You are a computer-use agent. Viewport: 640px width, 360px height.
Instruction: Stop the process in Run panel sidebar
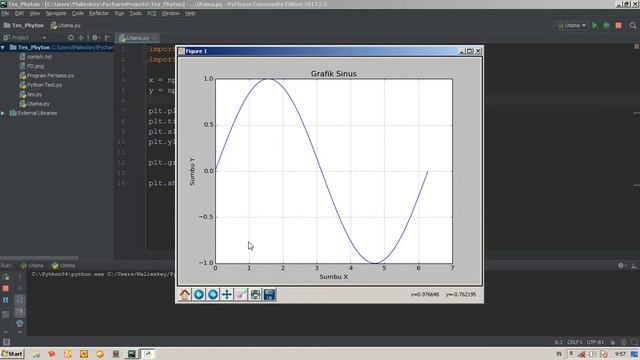(x=6, y=289)
